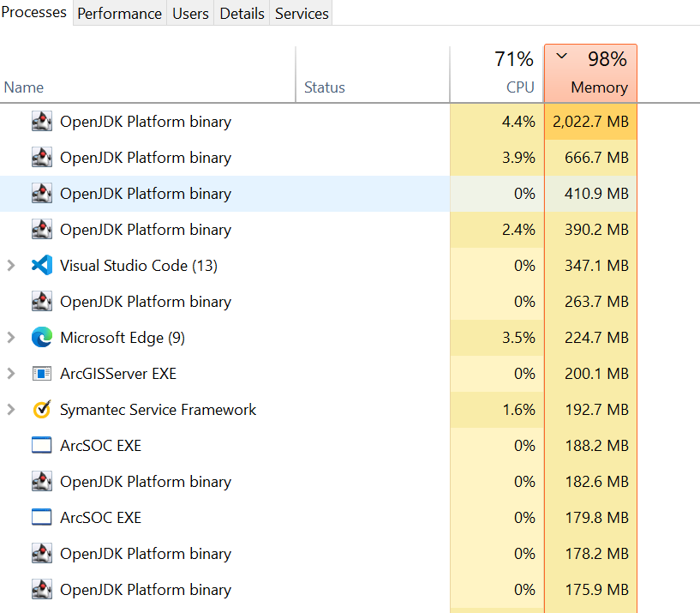Viewport: 700px width, 613px height.
Task: Expand the Microsoft Edge (9) group
Action: point(11,337)
